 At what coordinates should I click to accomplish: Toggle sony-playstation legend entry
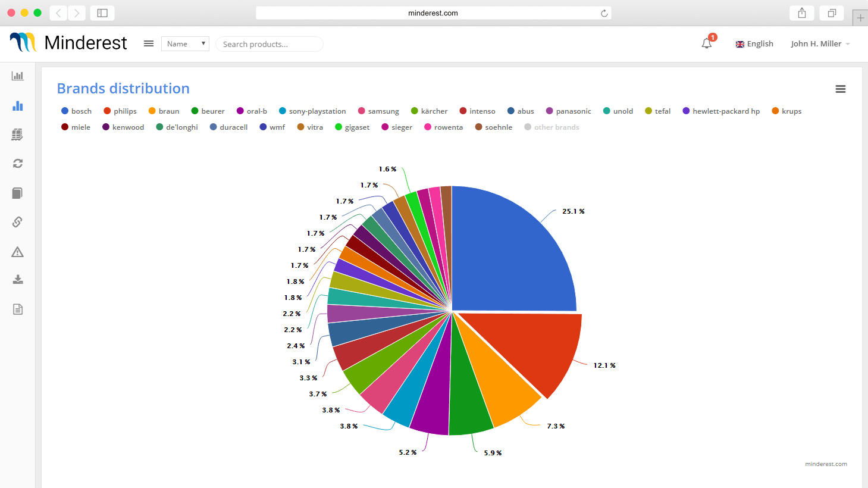pos(312,111)
